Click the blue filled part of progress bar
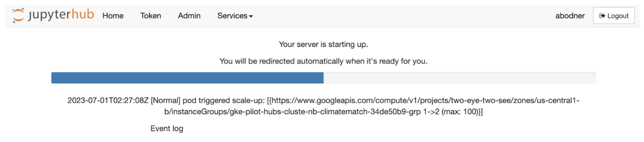Image resolution: width=644 pixels, height=142 pixels. [x=187, y=78]
